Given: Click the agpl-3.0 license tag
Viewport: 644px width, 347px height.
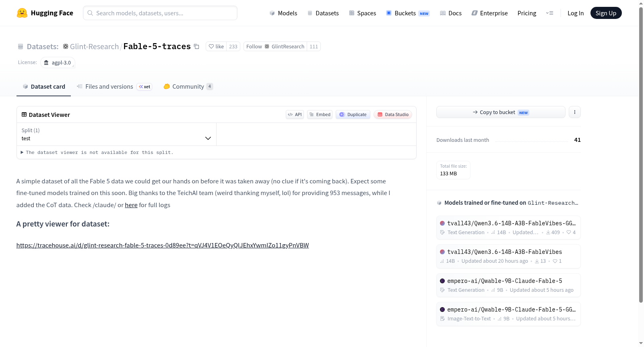Looking at the screenshot, I should (x=58, y=62).
